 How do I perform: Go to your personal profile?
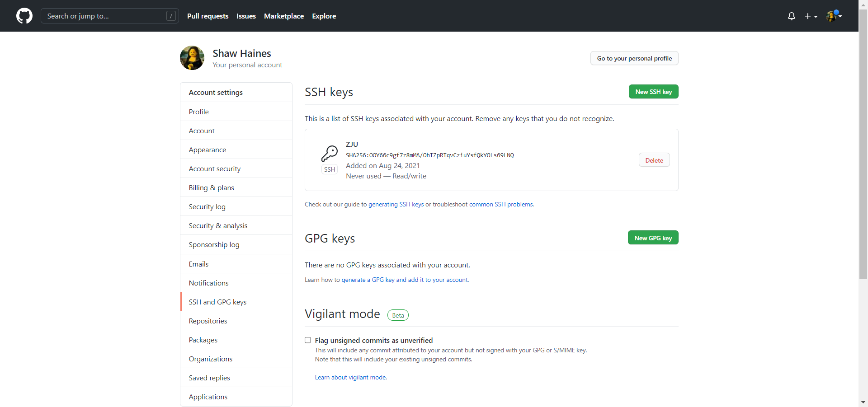click(x=634, y=58)
